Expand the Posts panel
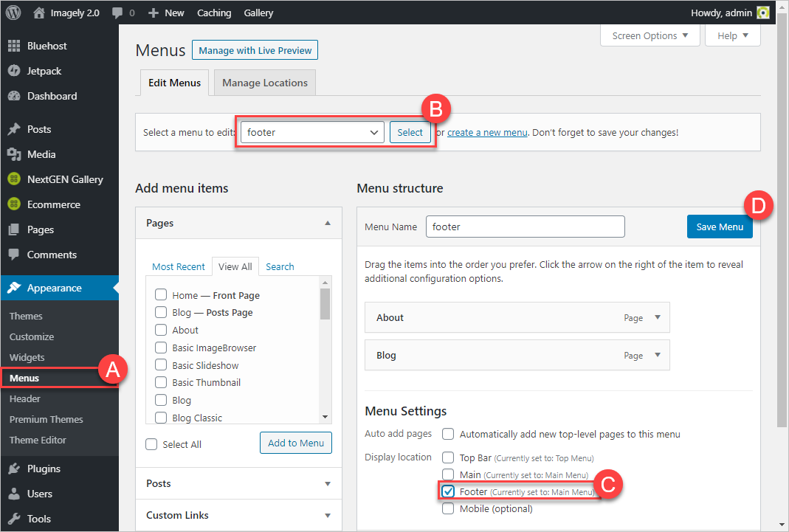The height and width of the screenshot is (532, 789). tap(328, 484)
